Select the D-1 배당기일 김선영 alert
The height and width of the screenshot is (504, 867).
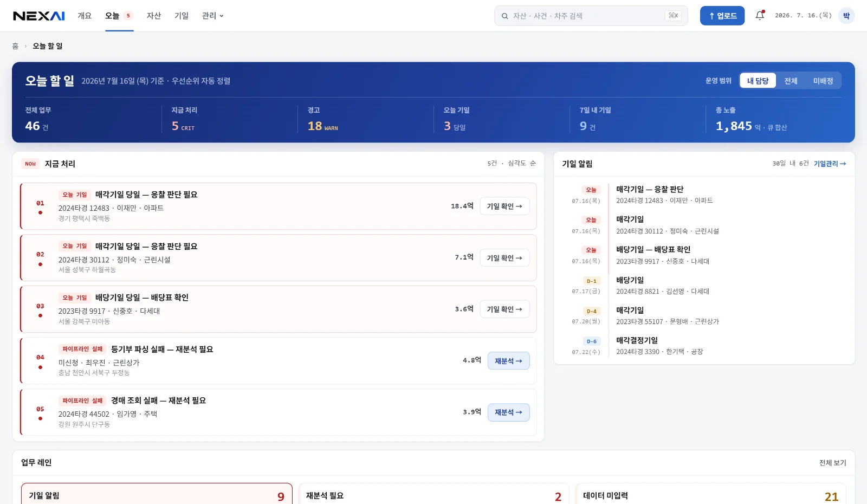click(704, 286)
